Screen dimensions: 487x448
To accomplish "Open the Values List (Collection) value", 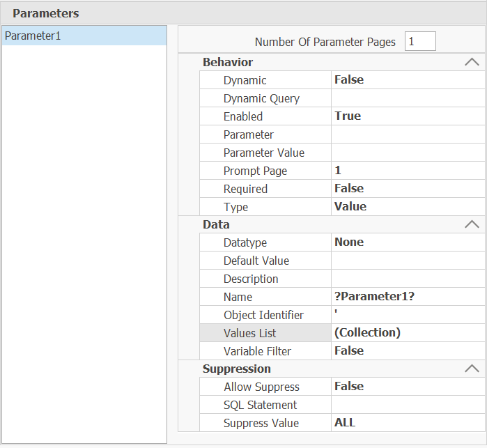I will tap(408, 333).
